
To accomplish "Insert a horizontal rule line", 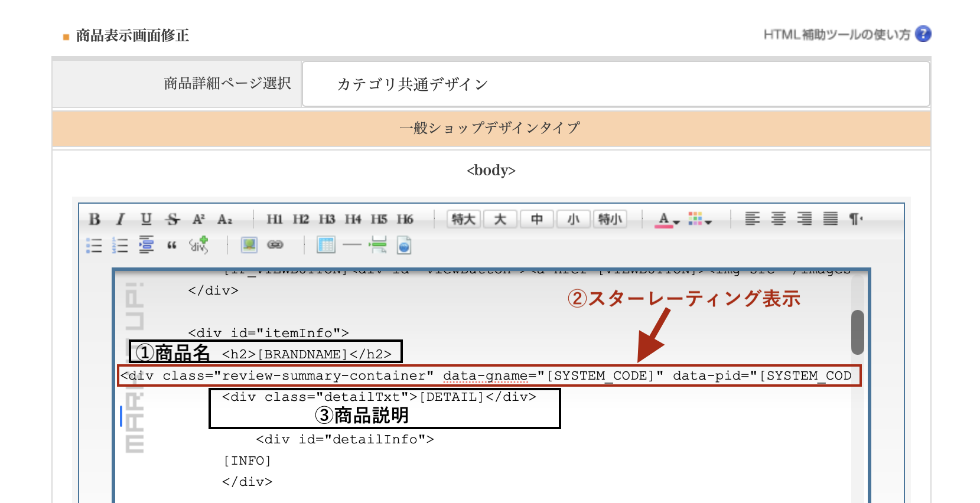I will (352, 244).
